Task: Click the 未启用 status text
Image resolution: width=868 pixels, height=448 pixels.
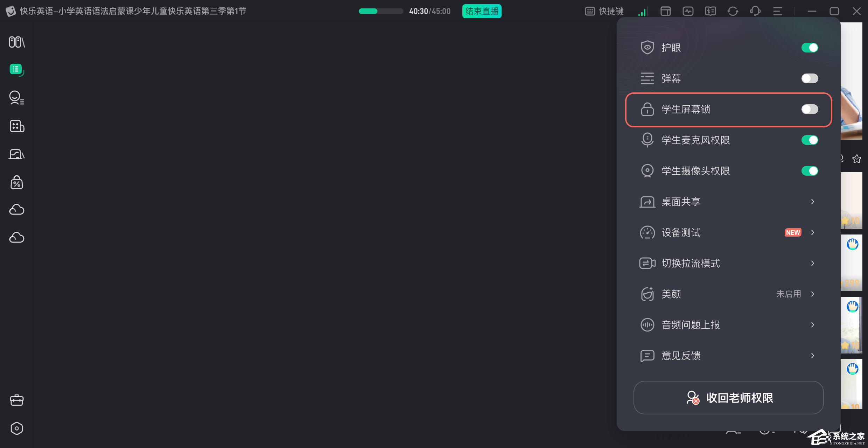Action: [789, 294]
